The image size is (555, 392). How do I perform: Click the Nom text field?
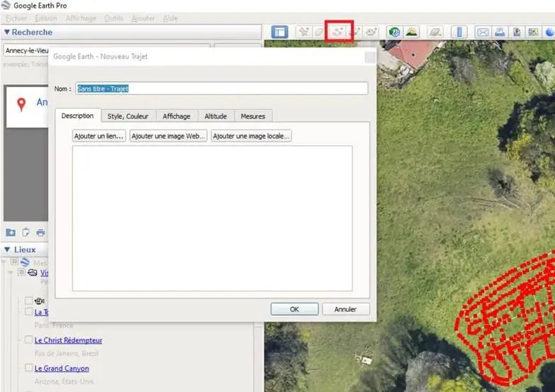point(221,89)
